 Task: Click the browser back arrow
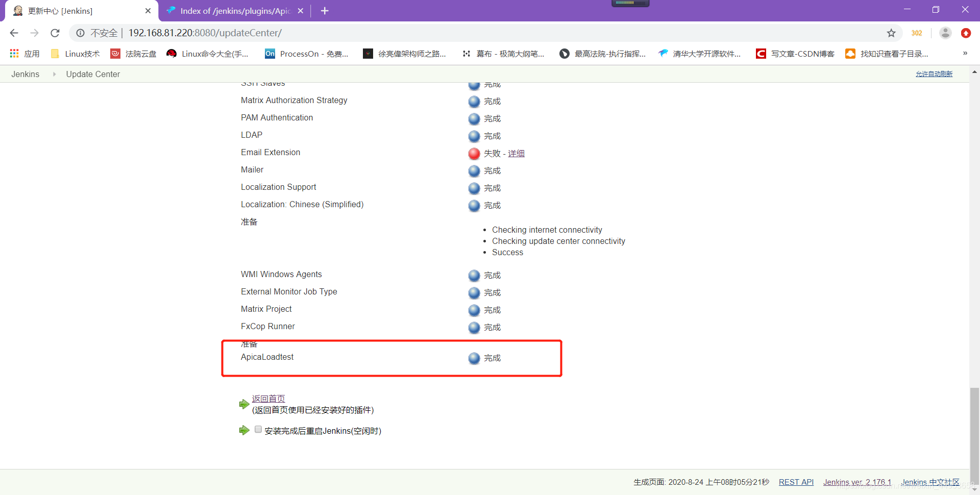coord(14,33)
